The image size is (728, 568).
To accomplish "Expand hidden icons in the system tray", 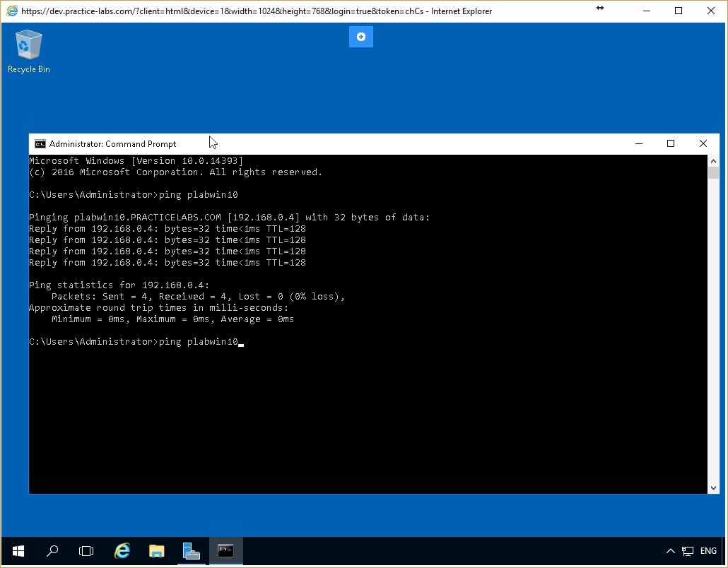I will pyautogui.click(x=670, y=551).
